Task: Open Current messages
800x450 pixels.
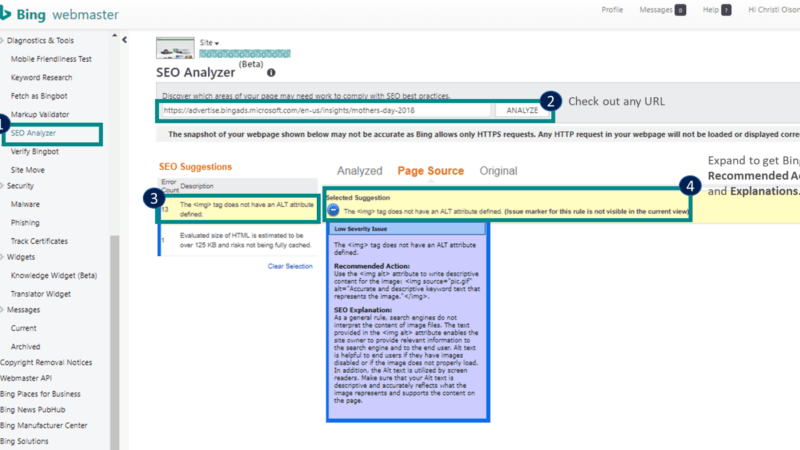Action: (x=23, y=328)
